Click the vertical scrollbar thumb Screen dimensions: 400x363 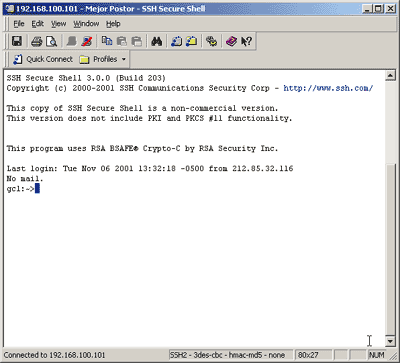[x=390, y=249]
